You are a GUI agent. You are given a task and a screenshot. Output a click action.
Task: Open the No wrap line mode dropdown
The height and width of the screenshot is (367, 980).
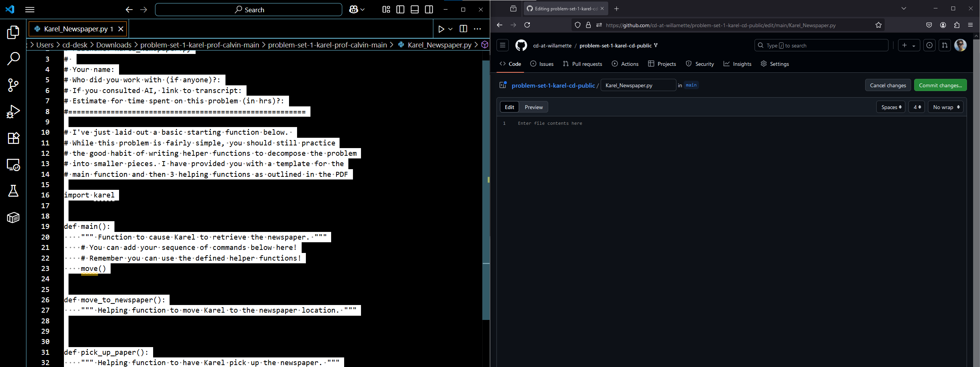click(946, 107)
